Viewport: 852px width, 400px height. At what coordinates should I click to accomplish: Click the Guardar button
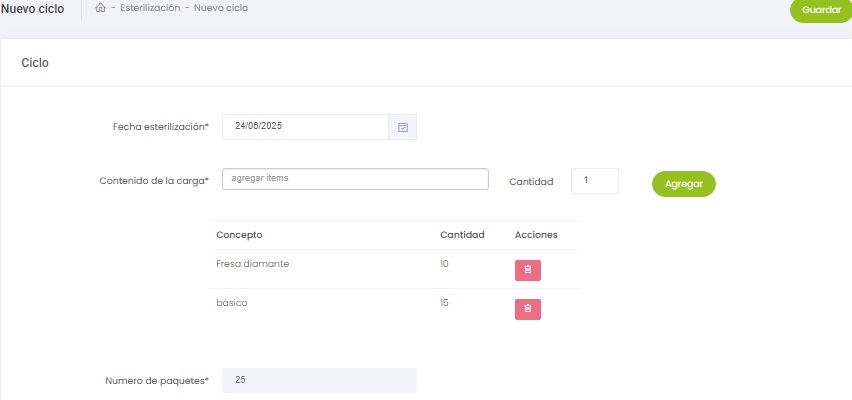(820, 10)
